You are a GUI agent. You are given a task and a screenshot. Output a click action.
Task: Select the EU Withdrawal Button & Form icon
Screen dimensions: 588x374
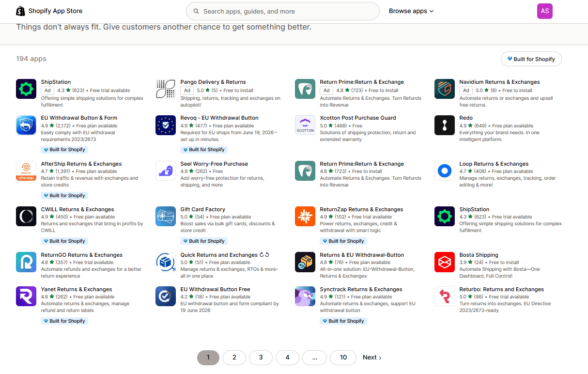[x=26, y=125]
